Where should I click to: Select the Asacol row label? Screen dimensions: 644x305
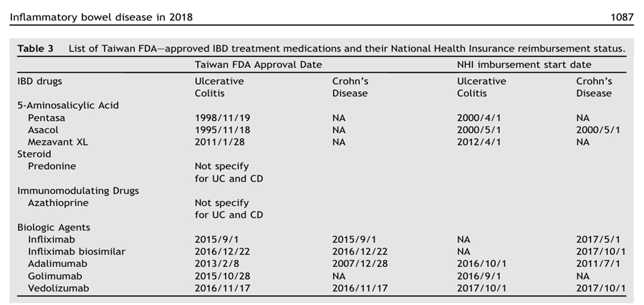click(x=43, y=130)
